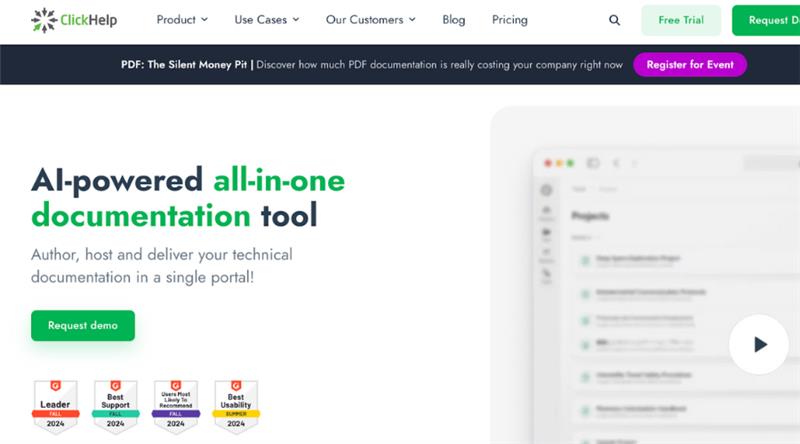The height and width of the screenshot is (444, 800).
Task: Click the PDF: The Silent Money Pit banner text
Action: tap(371, 65)
